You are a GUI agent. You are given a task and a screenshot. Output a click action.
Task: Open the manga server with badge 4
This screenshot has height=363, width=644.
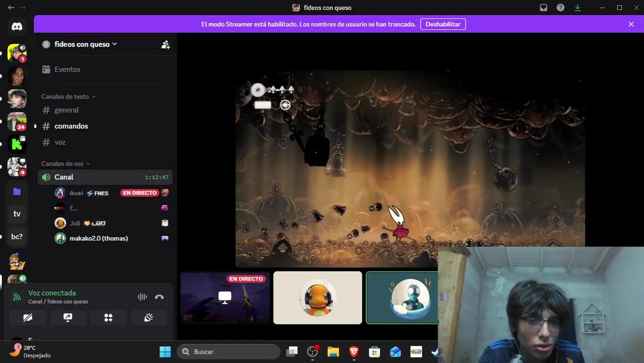coord(17,167)
